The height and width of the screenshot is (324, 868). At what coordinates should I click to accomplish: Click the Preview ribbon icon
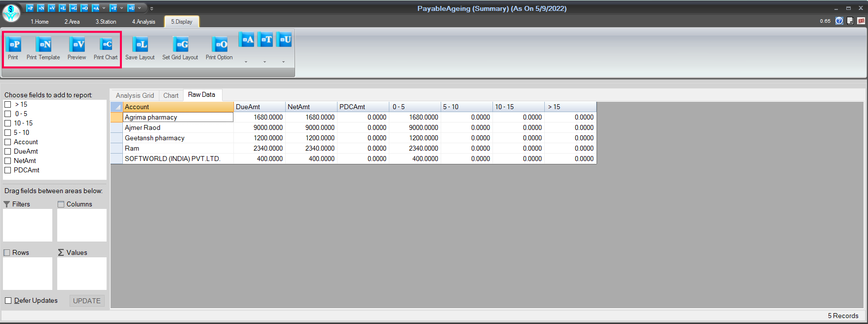[77, 45]
